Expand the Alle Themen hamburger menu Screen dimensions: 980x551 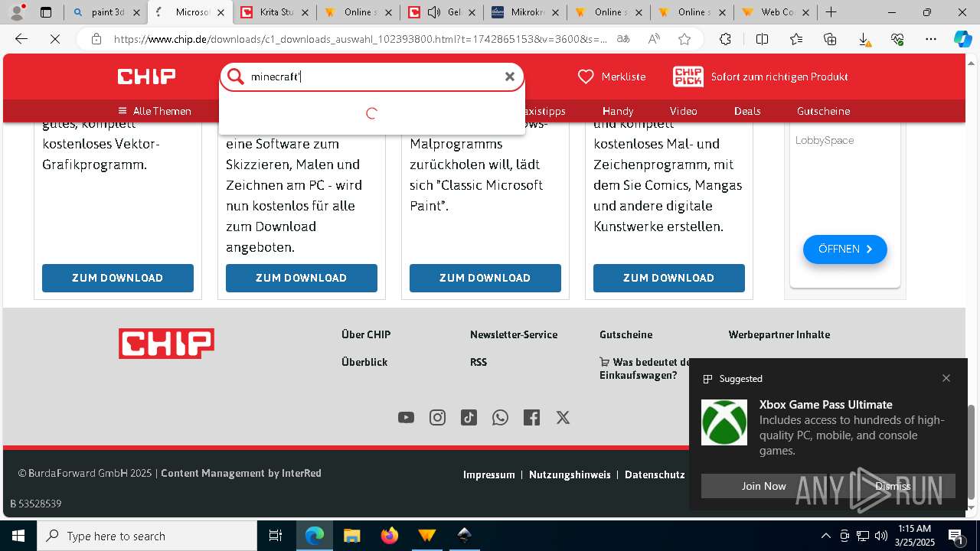155,111
